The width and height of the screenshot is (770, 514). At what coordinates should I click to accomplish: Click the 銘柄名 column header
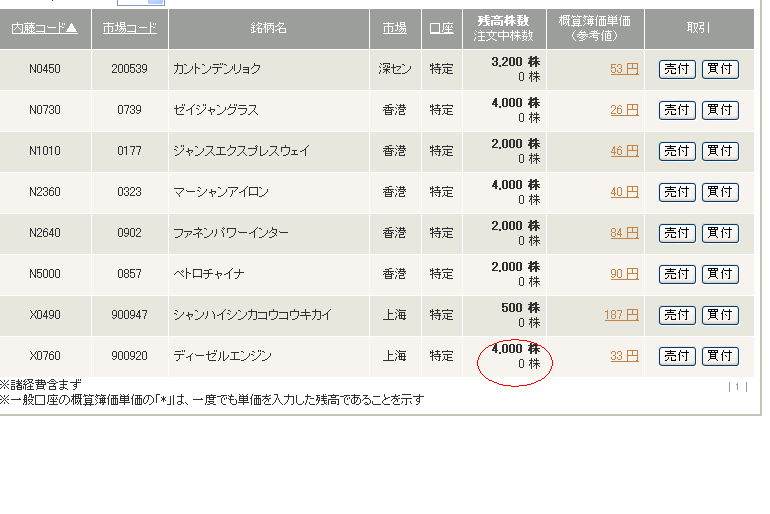coord(269,28)
